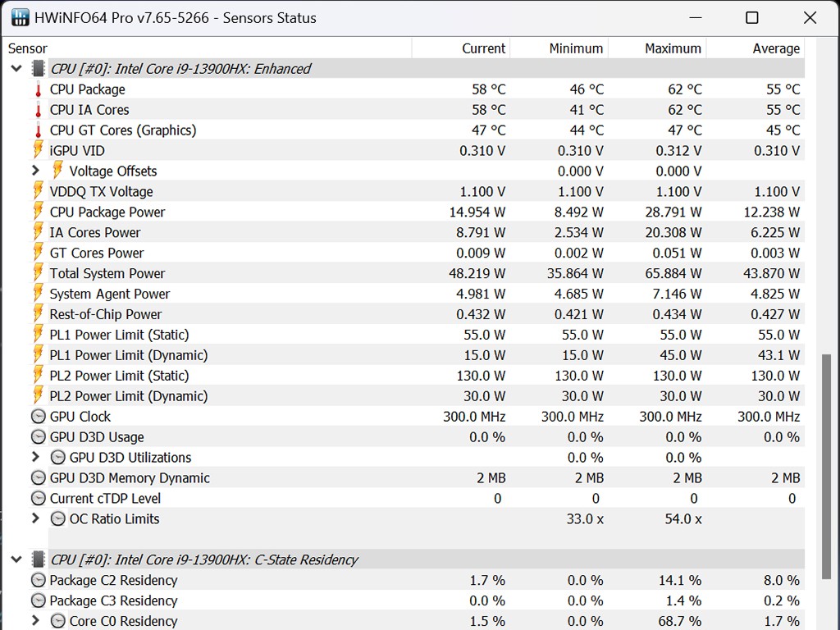Click the CPU Package thermometer icon
The width and height of the screenshot is (840, 630).
click(x=38, y=89)
